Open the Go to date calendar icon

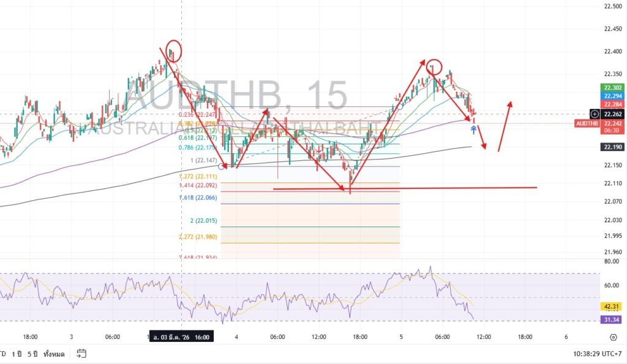81,353
